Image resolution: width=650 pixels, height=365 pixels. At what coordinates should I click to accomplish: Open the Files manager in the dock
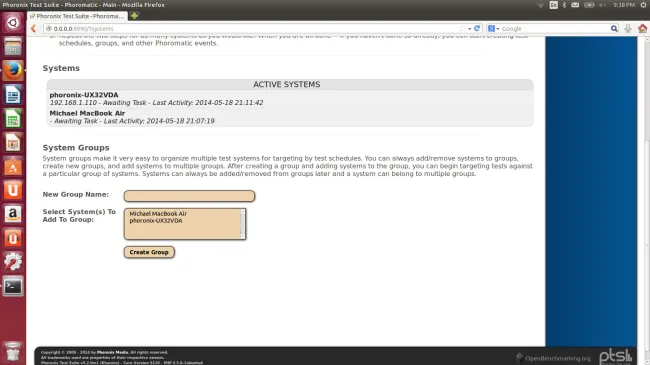click(x=12, y=46)
